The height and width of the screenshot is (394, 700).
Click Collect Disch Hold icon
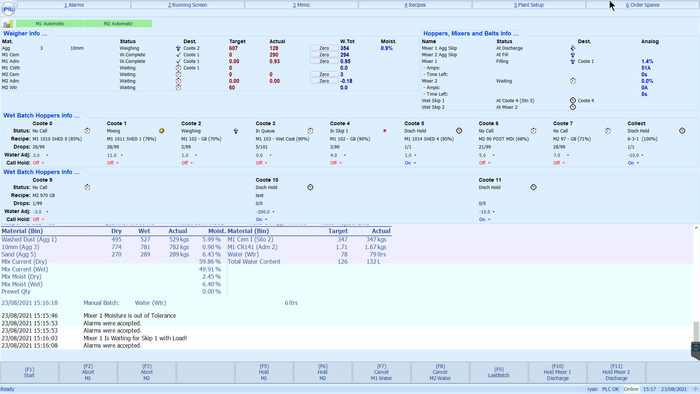(682, 131)
